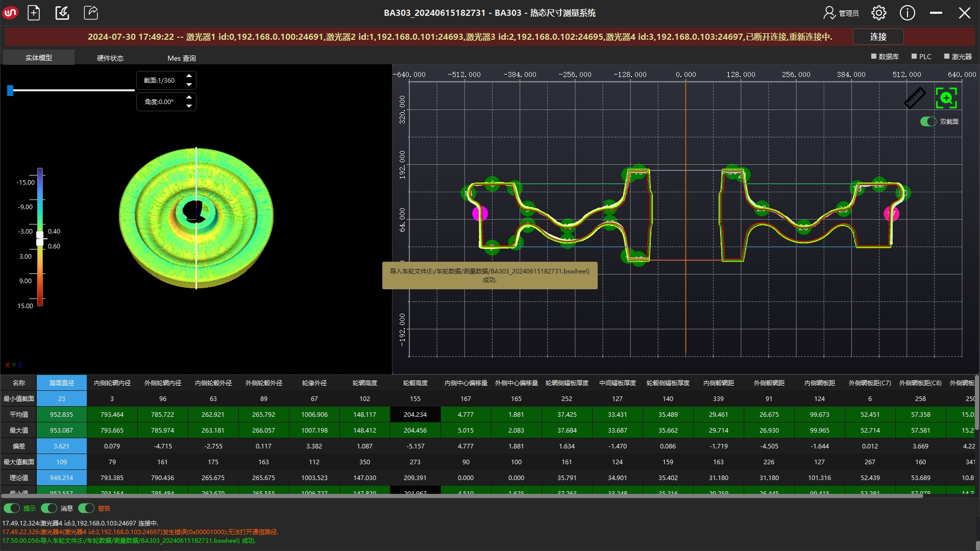Select the ruler measurement tool

coord(915,98)
